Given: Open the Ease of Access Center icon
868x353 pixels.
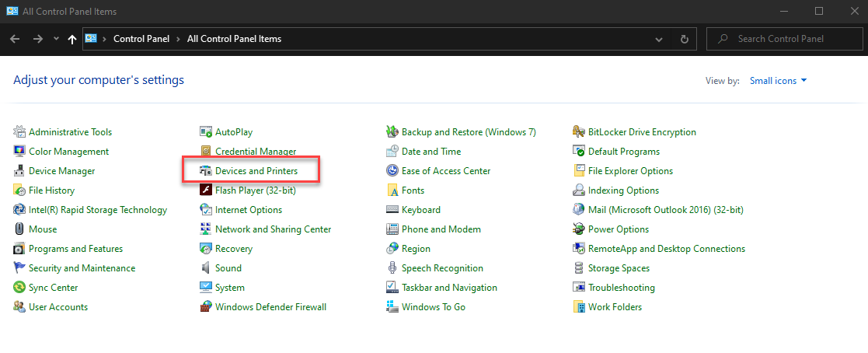Looking at the screenshot, I should (x=392, y=171).
